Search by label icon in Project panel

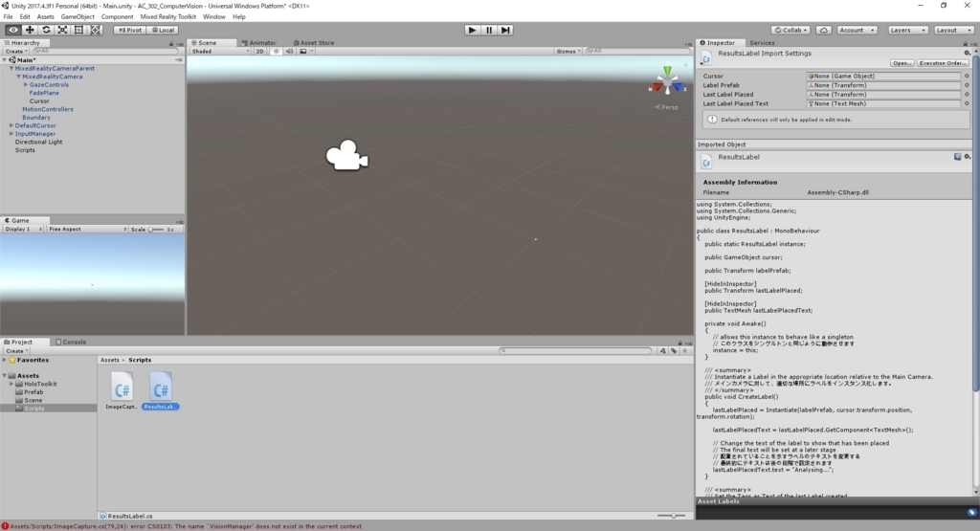(x=674, y=351)
